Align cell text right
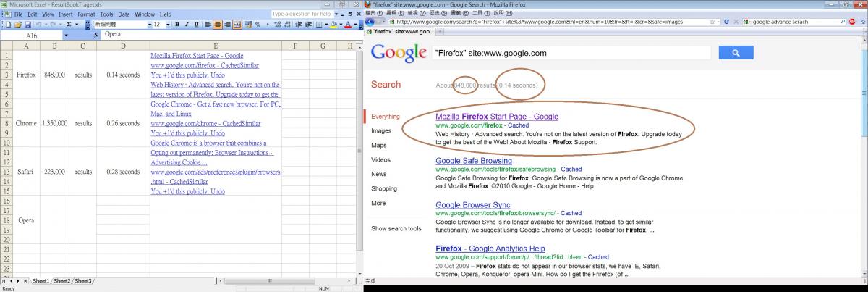This screenshot has width=868, height=292. [227, 25]
